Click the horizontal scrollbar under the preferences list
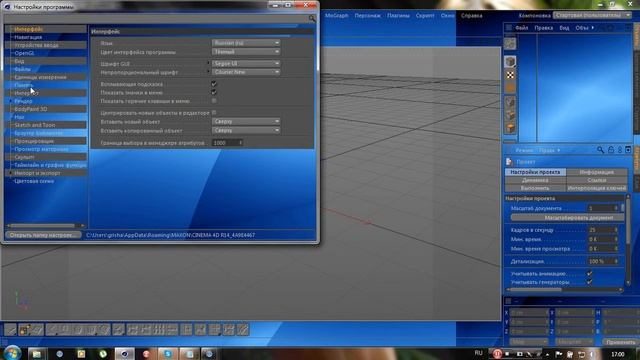640x360 pixels. (x=46, y=225)
